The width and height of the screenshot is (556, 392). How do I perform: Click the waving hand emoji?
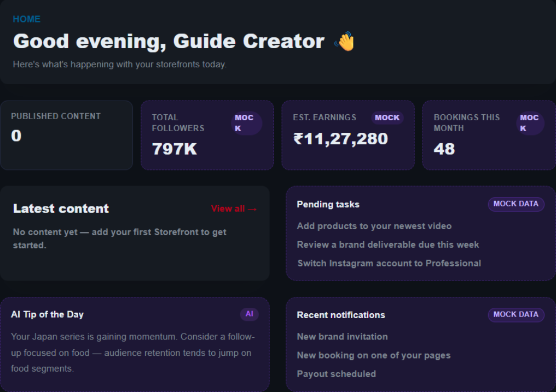(x=344, y=42)
